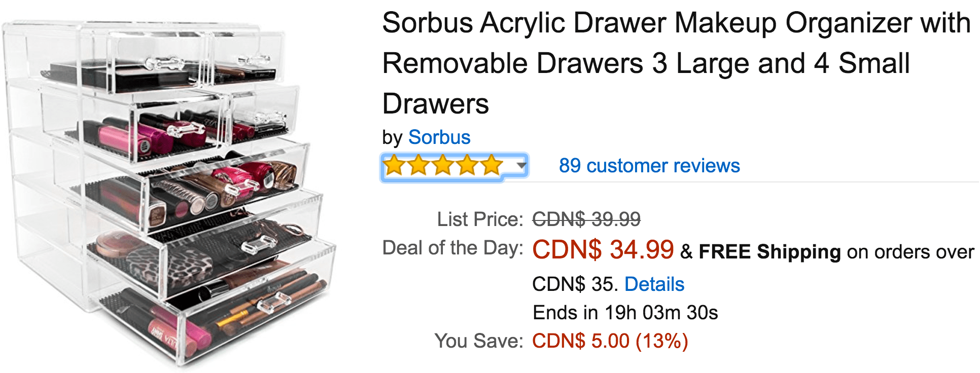This screenshot has width=980, height=373.
Task: Click the CDN$ 34.99 deal price
Action: 603,249
